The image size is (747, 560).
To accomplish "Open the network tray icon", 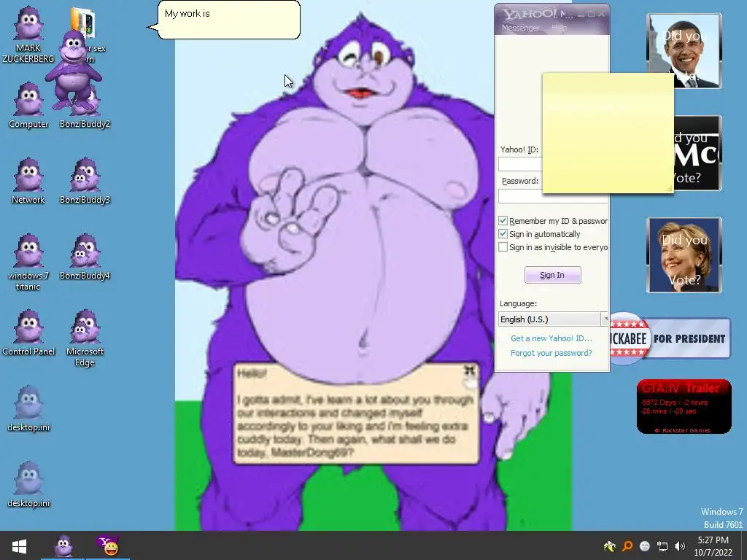I will (662, 546).
